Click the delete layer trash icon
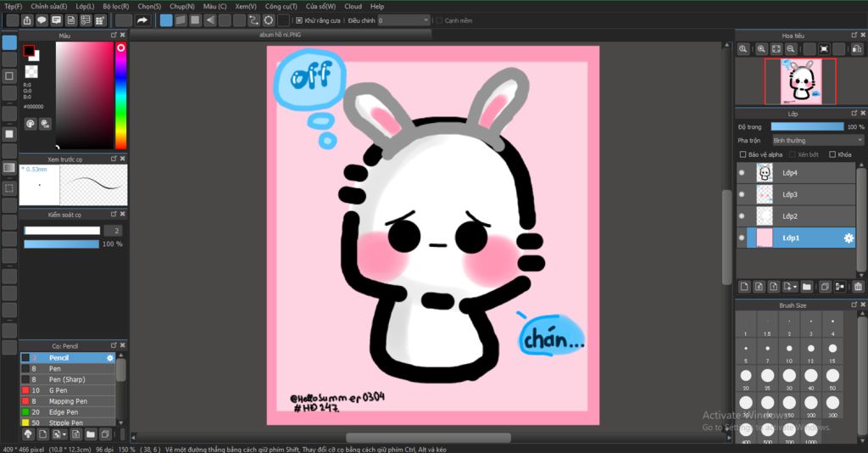868x453 pixels. (x=858, y=287)
